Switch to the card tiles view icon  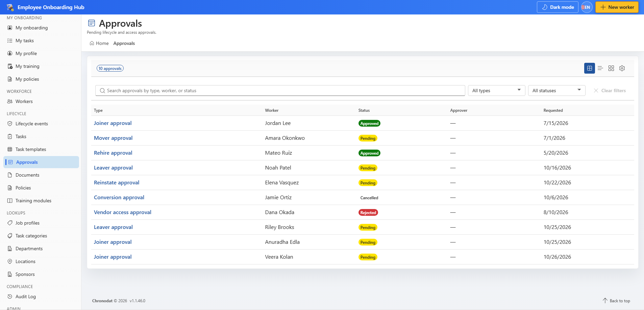pyautogui.click(x=611, y=68)
